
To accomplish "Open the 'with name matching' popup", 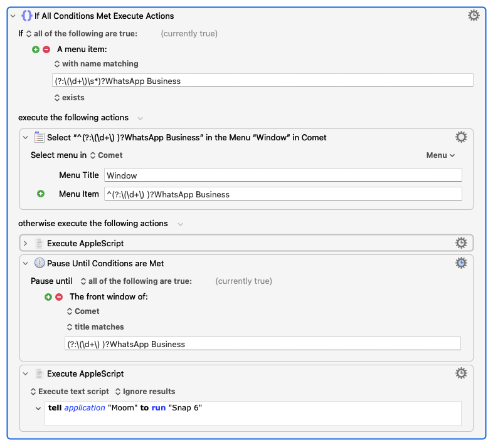I will pyautogui.click(x=96, y=63).
